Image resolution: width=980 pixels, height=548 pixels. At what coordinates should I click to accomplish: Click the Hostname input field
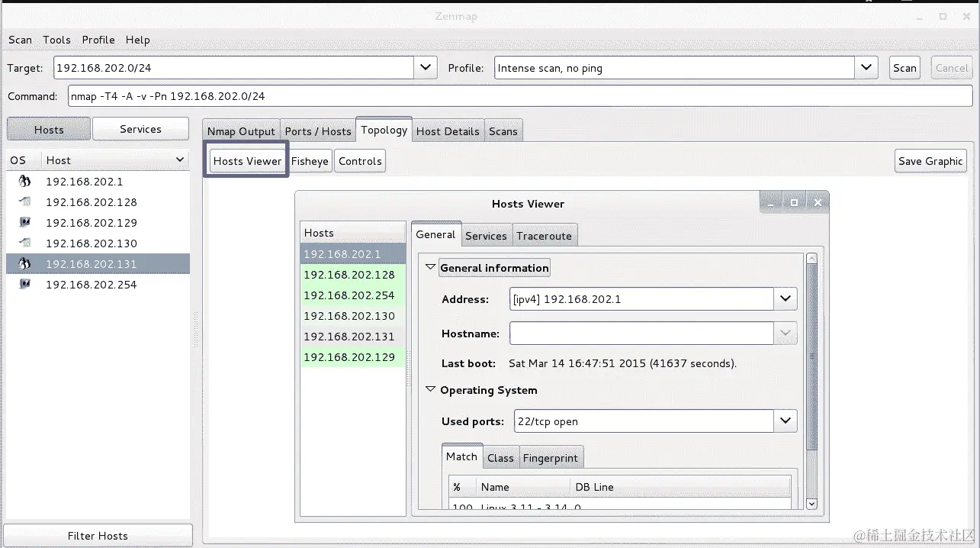(642, 334)
